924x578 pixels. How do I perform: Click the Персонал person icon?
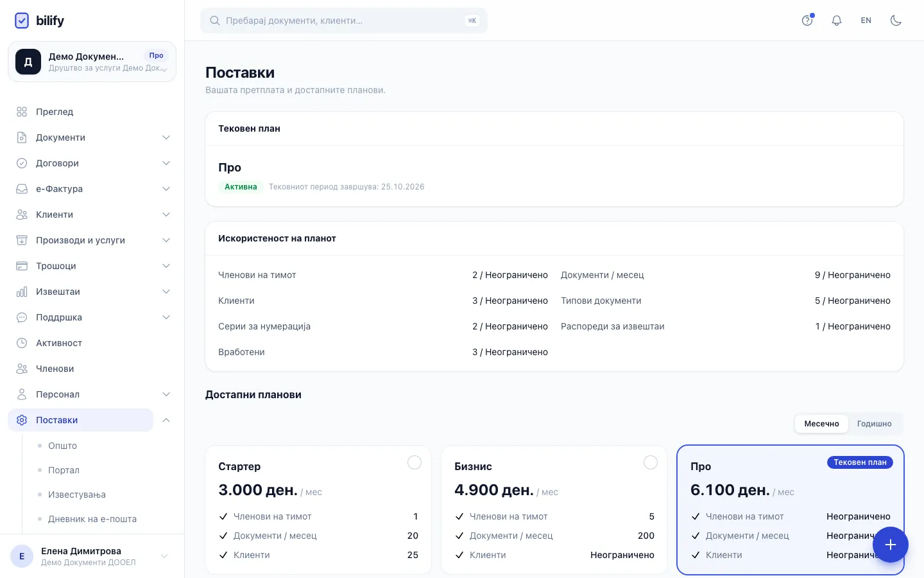coord(22,394)
